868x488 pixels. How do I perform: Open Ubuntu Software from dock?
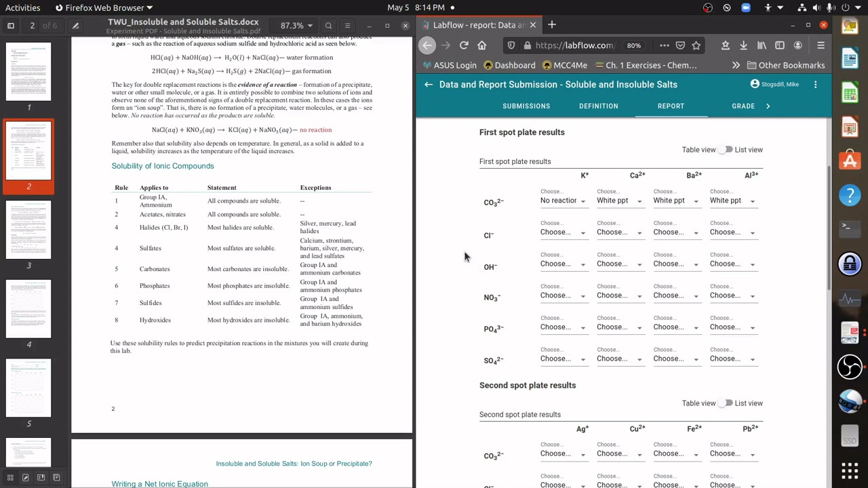point(850,161)
